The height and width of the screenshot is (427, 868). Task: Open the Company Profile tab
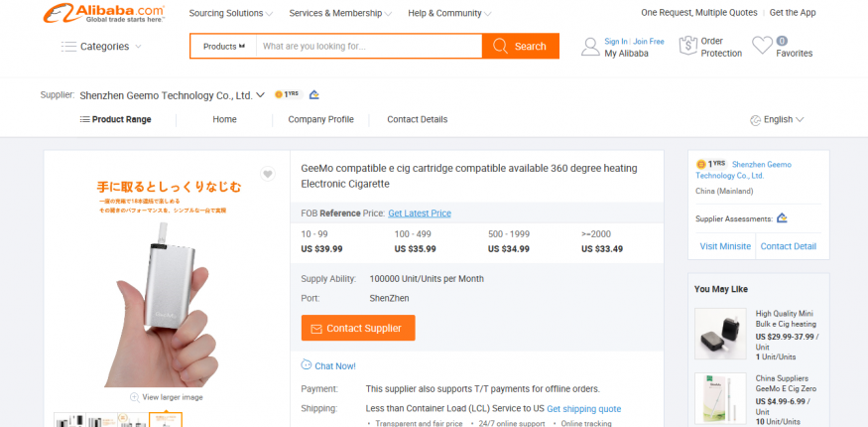click(320, 119)
